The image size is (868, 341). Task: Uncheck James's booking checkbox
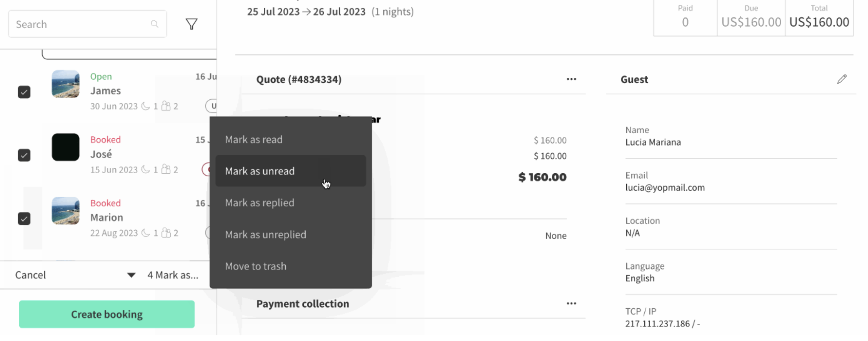coord(24,92)
